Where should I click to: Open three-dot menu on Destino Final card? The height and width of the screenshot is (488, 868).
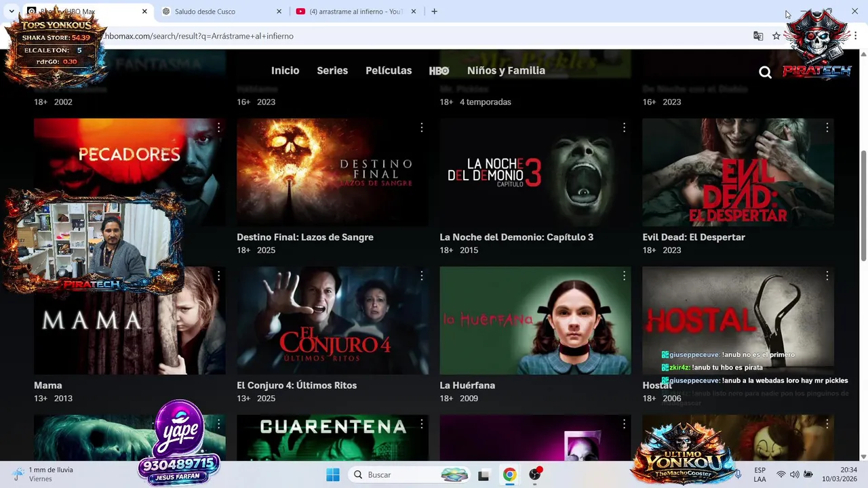click(x=421, y=127)
